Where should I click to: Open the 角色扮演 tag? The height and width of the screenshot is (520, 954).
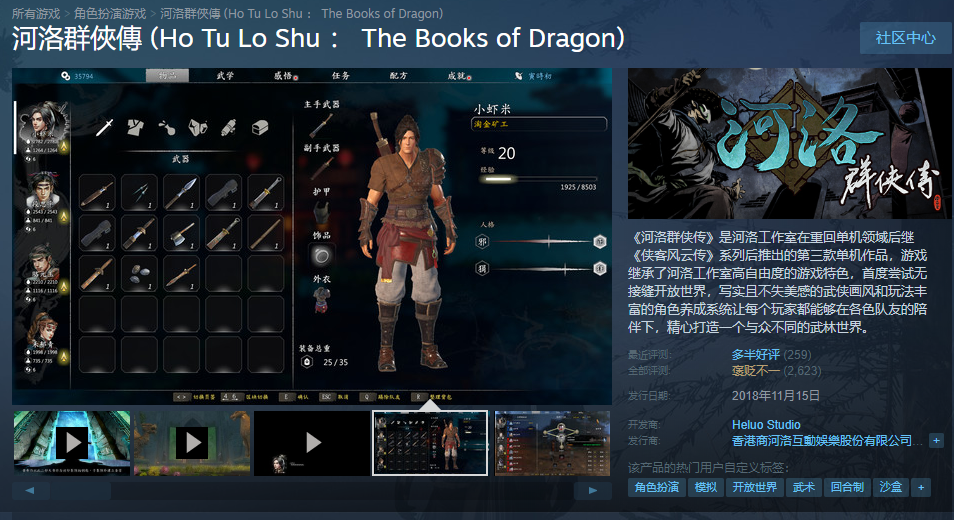(656, 487)
